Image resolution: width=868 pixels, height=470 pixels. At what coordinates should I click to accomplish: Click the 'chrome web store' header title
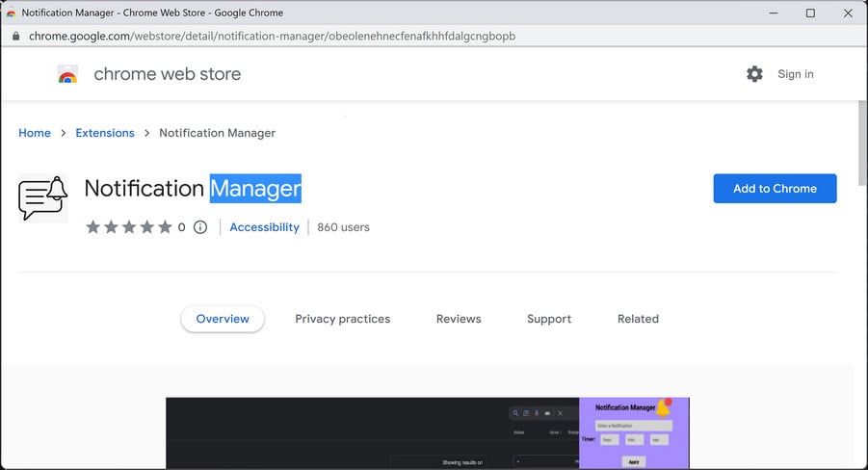click(168, 74)
